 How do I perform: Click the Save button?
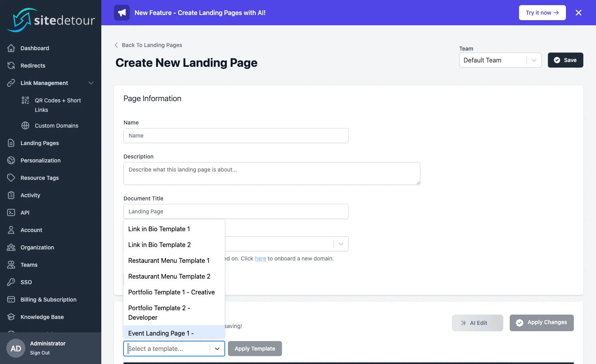[x=565, y=60]
